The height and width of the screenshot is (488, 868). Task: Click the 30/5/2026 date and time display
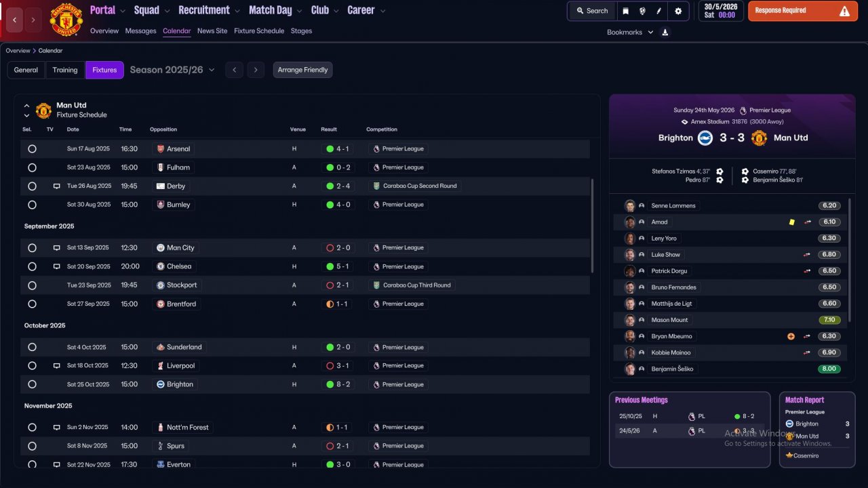point(720,11)
